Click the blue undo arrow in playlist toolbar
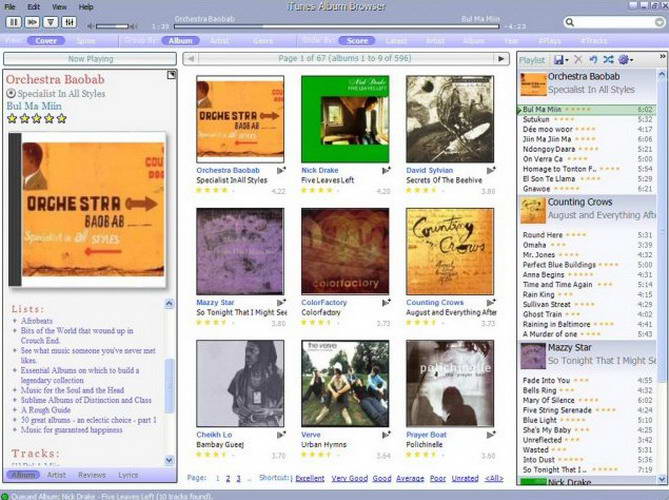This screenshot has width=669, height=500. coord(593,60)
